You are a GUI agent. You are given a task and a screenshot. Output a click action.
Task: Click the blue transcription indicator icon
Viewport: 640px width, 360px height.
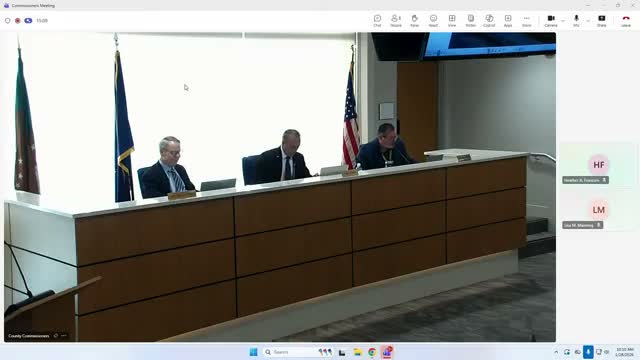click(x=28, y=20)
